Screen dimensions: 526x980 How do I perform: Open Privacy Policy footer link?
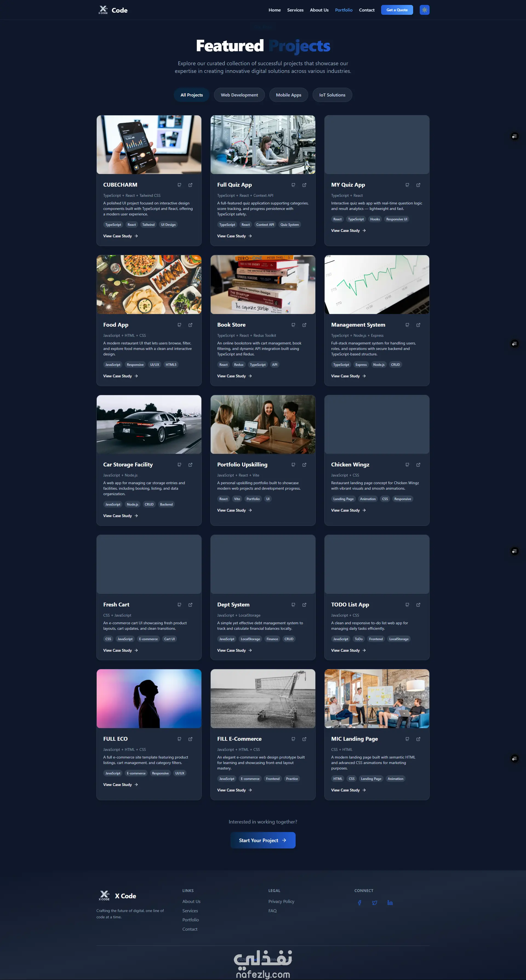point(281,901)
